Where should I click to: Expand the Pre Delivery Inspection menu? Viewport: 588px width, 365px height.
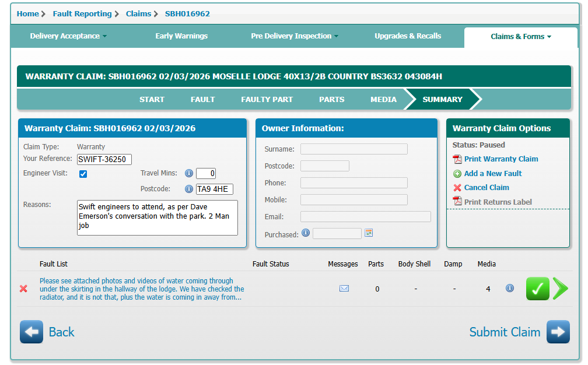pos(295,36)
